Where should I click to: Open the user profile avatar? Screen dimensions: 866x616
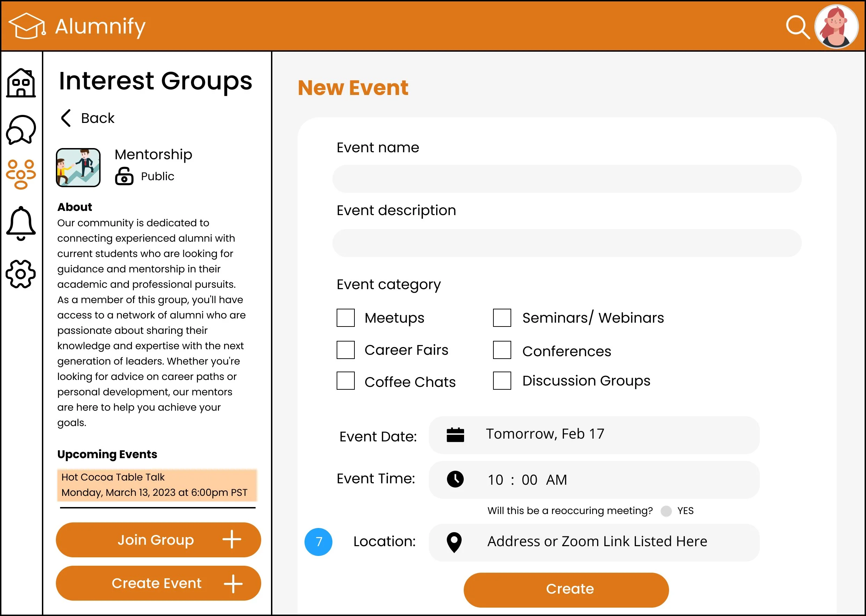click(836, 27)
